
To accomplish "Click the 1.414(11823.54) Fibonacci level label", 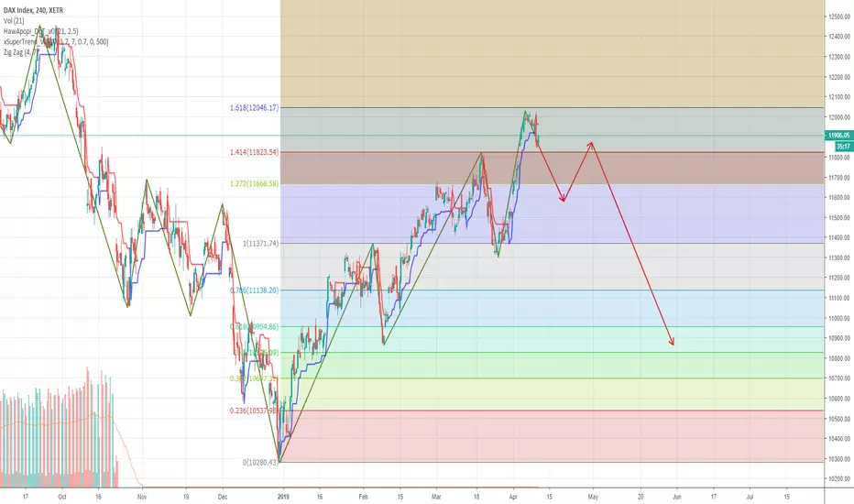I will [254, 152].
